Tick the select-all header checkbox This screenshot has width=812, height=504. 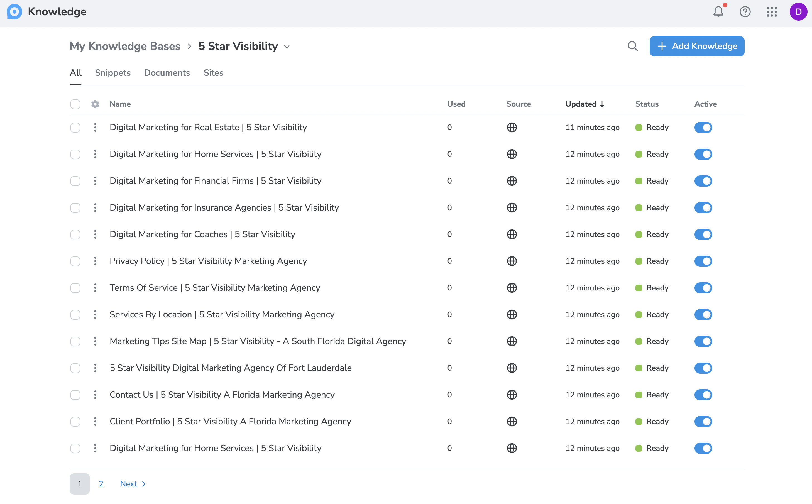[x=75, y=104]
